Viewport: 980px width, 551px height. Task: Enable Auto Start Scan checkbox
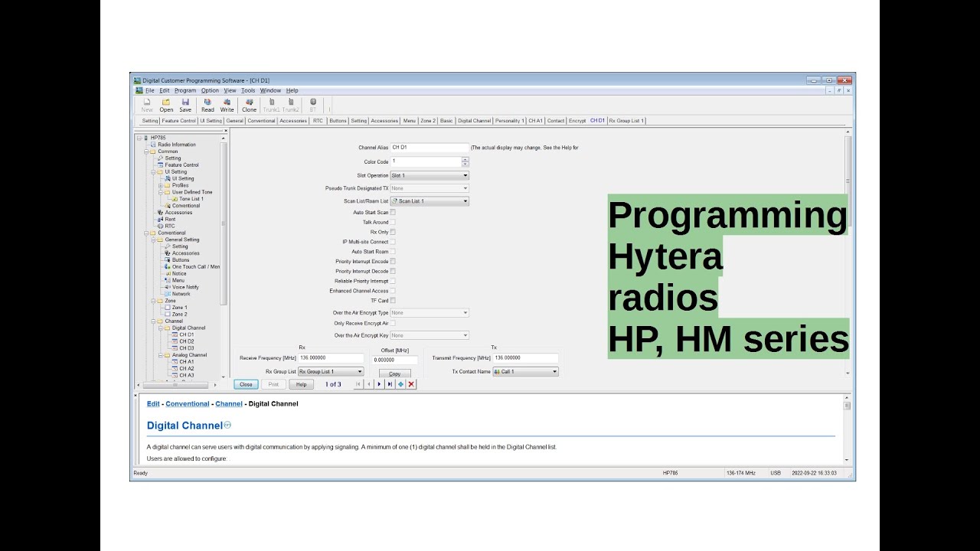tap(393, 212)
